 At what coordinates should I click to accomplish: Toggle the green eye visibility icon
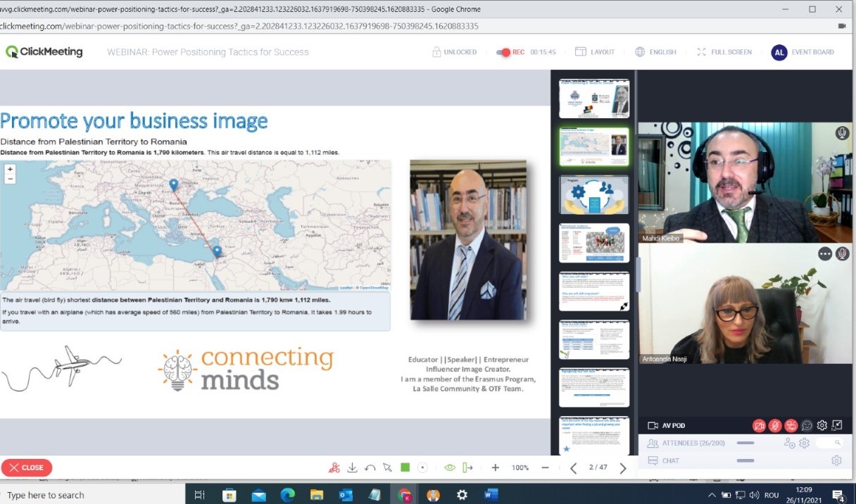[x=450, y=467]
